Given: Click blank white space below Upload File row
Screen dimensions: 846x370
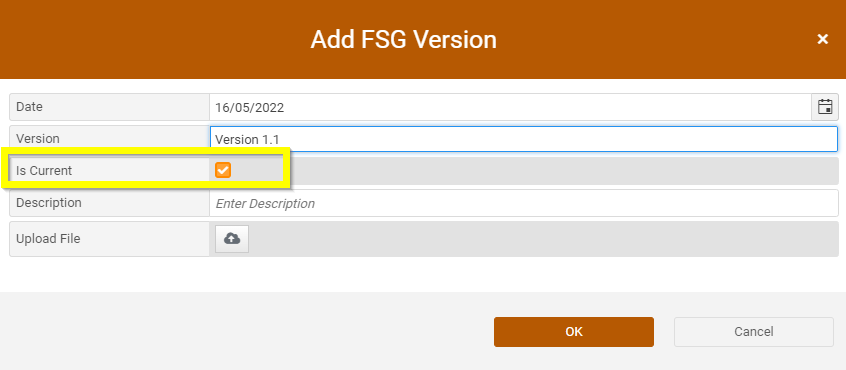Looking at the screenshot, I should pyautogui.click(x=423, y=274).
